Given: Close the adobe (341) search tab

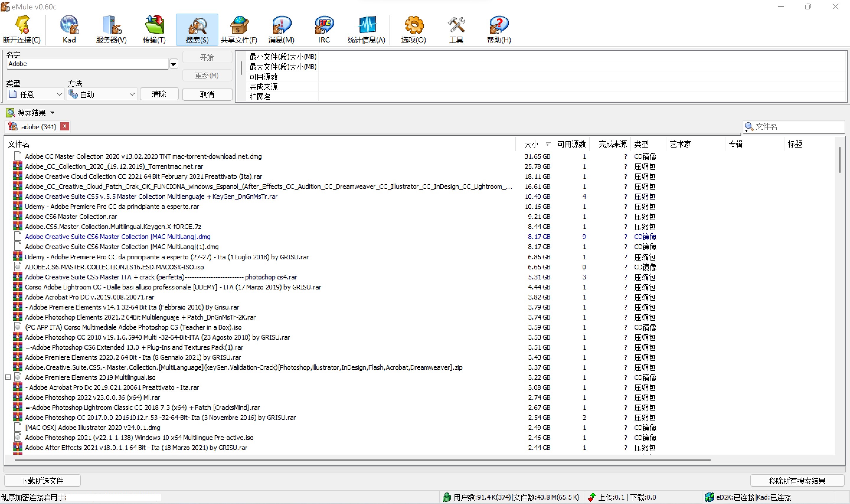Looking at the screenshot, I should (x=65, y=126).
